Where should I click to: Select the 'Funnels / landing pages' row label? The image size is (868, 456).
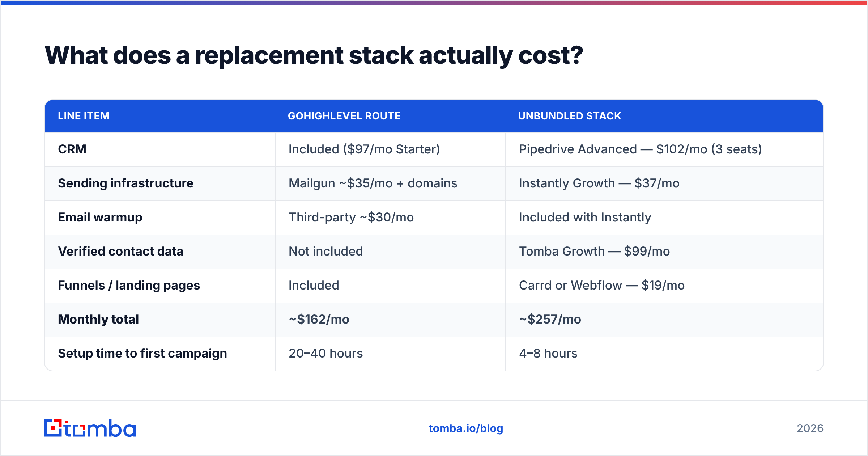[x=129, y=285]
